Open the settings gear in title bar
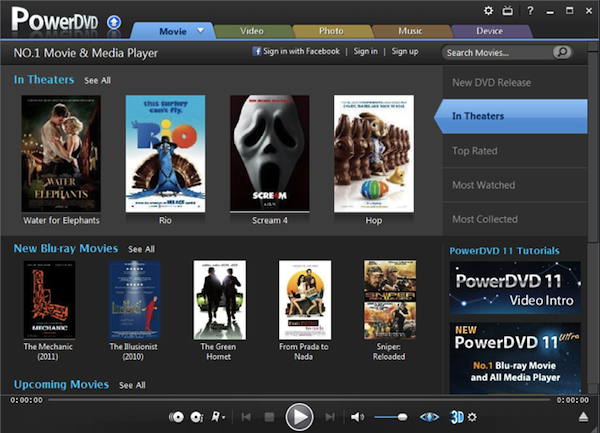Screen dimensions: 600x433 (x=488, y=11)
